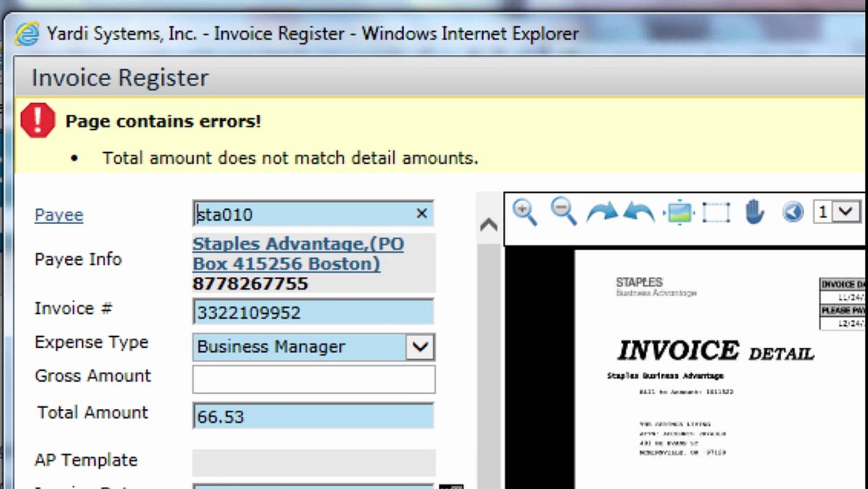Click the INVOICE DETAIL title in document
The height and width of the screenshot is (489, 868).
[x=715, y=351]
